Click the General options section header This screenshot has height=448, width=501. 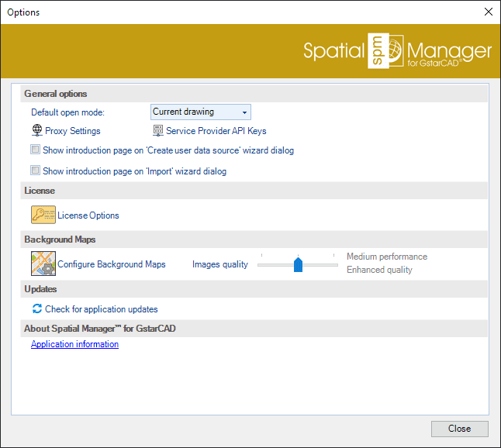click(x=56, y=94)
